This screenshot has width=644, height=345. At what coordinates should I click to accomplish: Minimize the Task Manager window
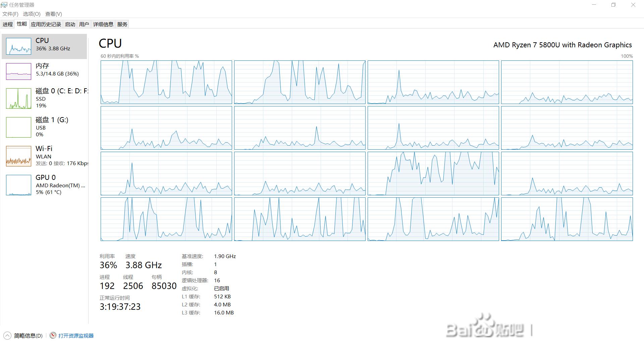point(594,5)
